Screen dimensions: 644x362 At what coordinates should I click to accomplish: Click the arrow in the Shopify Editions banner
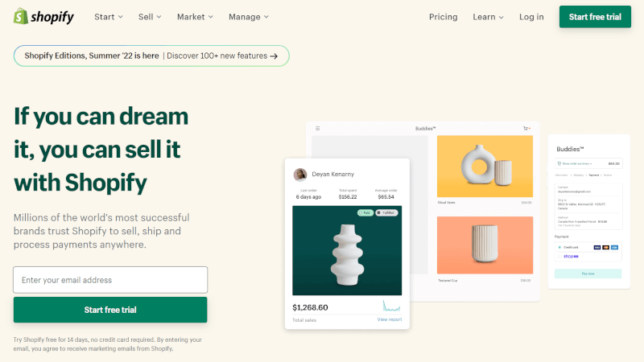[274, 56]
